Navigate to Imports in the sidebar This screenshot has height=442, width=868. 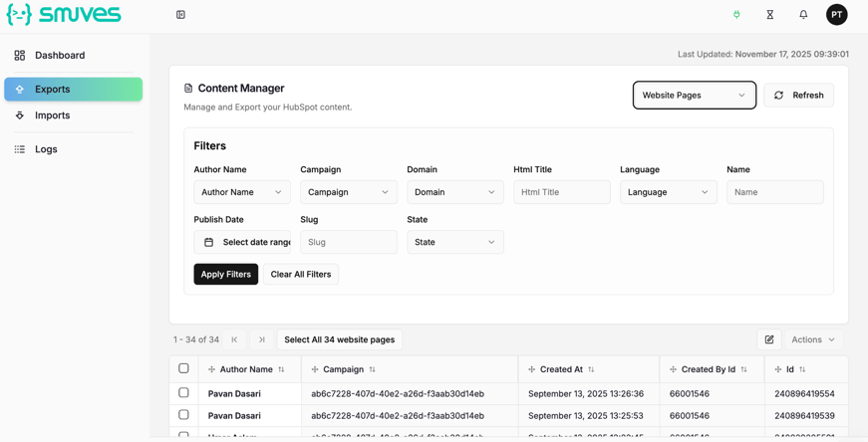click(x=53, y=115)
